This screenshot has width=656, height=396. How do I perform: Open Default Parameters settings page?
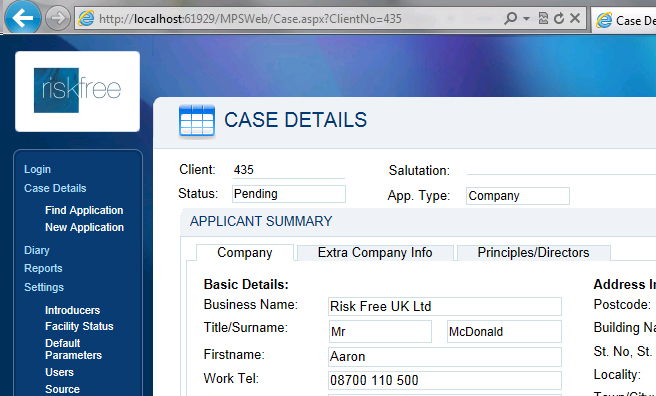(73, 349)
